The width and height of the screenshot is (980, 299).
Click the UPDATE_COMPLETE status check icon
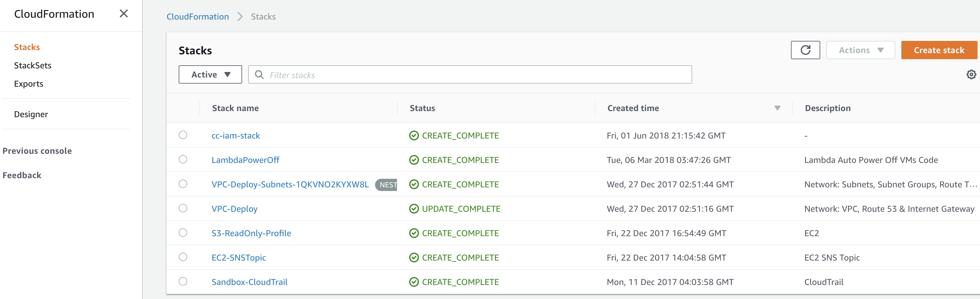point(413,209)
